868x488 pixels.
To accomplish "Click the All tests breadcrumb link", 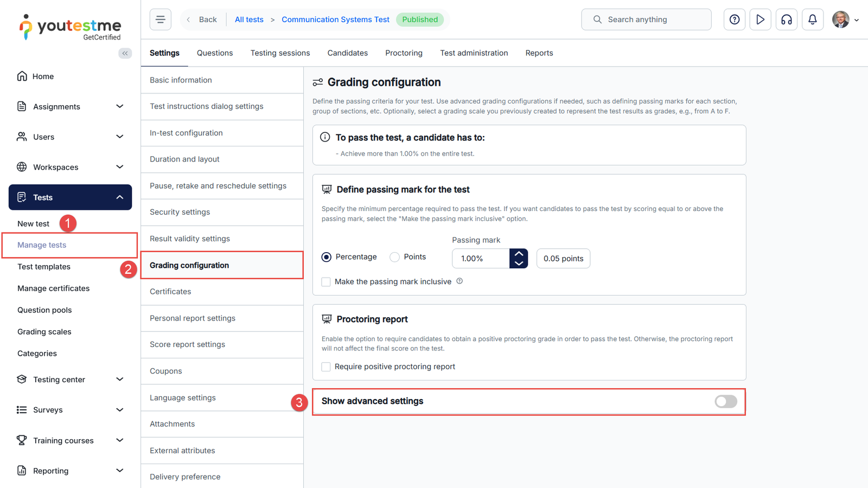I will pyautogui.click(x=249, y=20).
